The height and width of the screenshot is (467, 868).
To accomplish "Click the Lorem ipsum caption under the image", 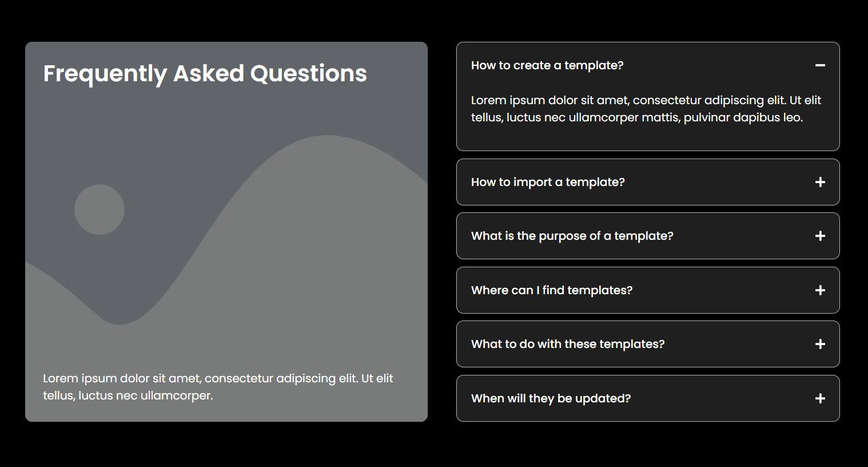I will (x=218, y=387).
